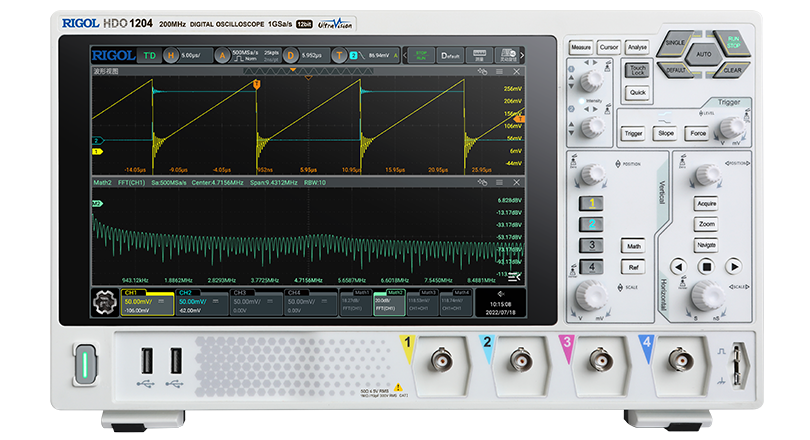Tap the hand icon in Math2 FFT header
Viewport: 810px width, 440px height.
click(482, 182)
